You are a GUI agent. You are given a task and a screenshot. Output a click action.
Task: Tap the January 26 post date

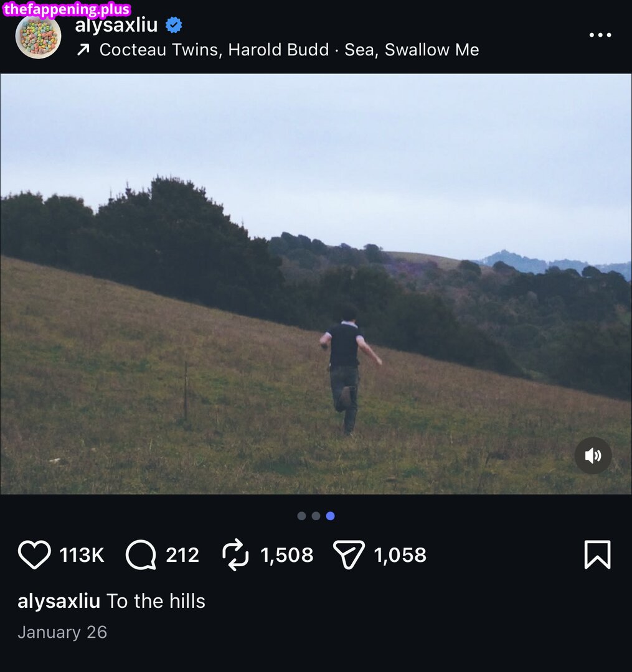(x=62, y=632)
